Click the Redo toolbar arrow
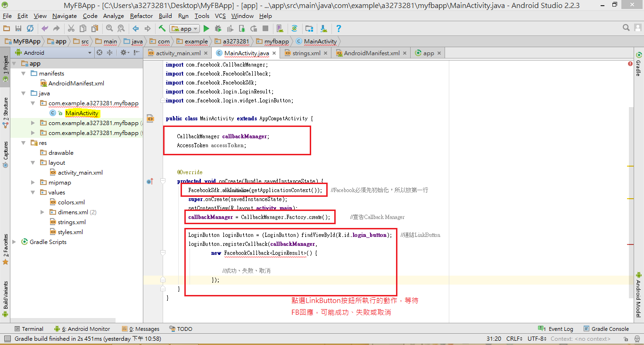Viewport: 644px width, 345px height. tap(56, 29)
